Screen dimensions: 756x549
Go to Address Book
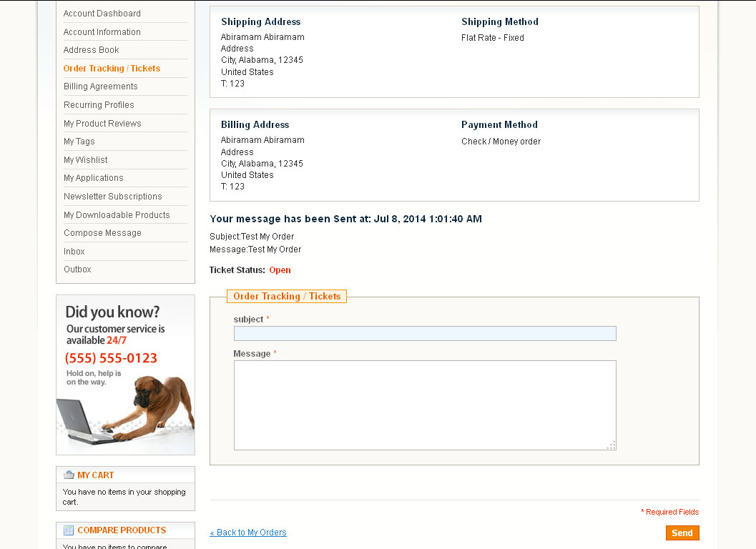pos(91,49)
